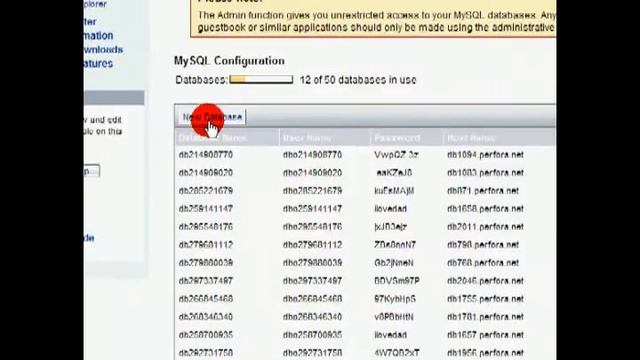Screen dimensions: 640x360
Task: Click host name db1755.perfora.net
Action: click(x=485, y=299)
